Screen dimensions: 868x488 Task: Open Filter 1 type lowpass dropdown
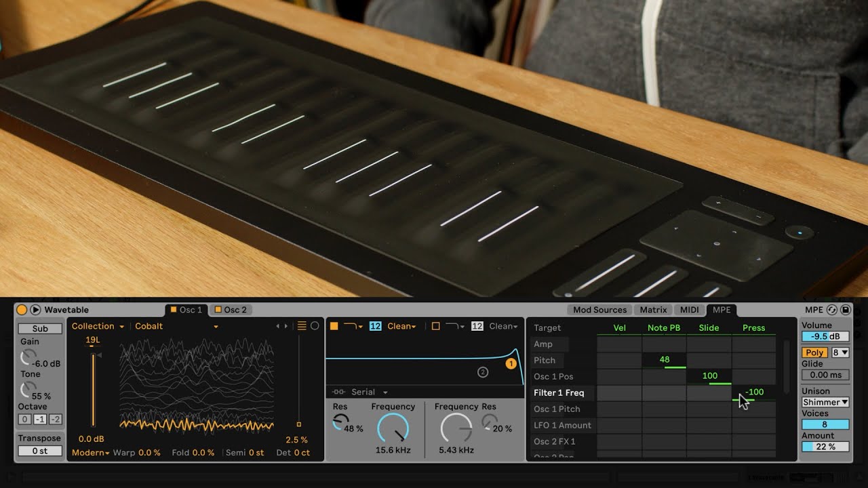click(353, 326)
